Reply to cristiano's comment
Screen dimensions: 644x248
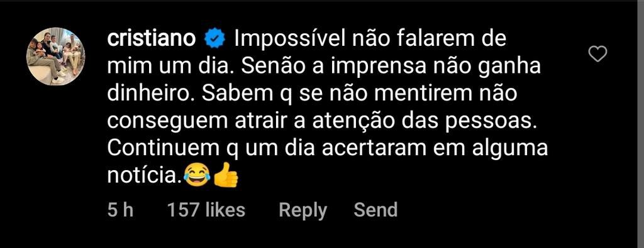(x=303, y=211)
